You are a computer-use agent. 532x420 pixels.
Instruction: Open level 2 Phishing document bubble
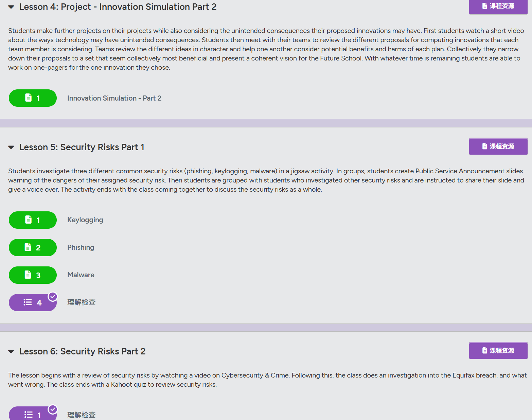click(33, 248)
